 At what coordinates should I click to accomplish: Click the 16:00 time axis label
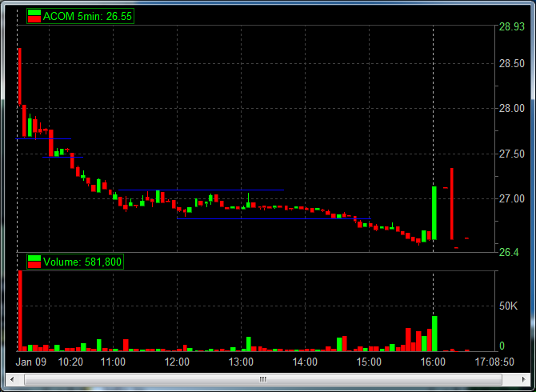point(433,362)
